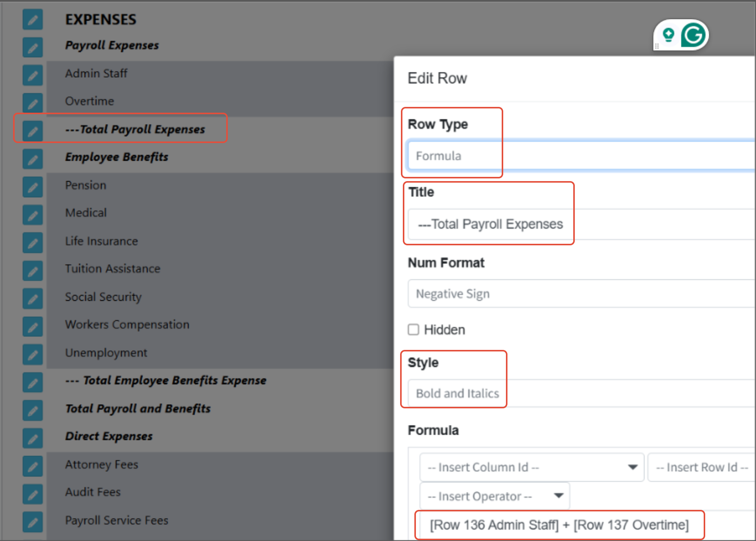Edit the Life Insurance row via pencil icon
756x541 pixels.
pos(32,243)
